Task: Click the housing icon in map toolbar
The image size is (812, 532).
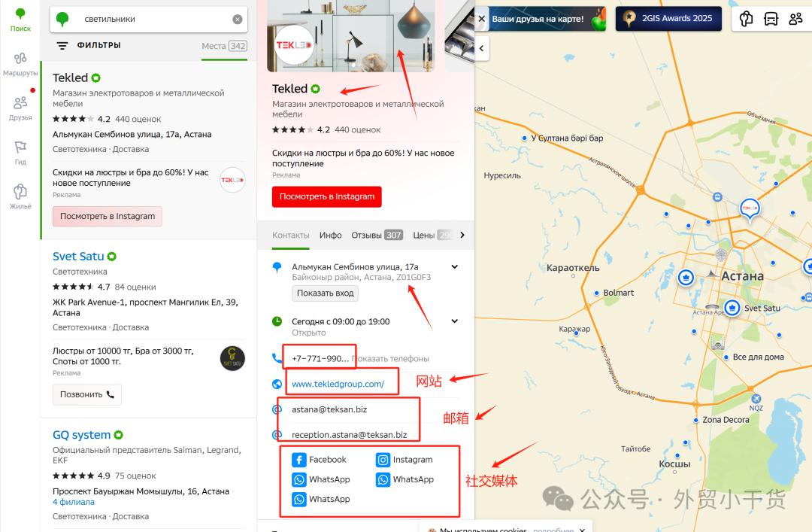Action: coord(746,19)
